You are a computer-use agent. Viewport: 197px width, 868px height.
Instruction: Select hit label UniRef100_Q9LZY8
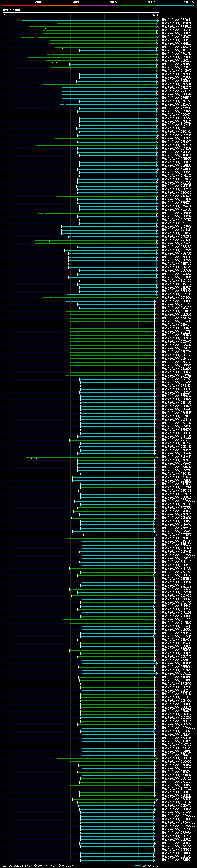176,88
